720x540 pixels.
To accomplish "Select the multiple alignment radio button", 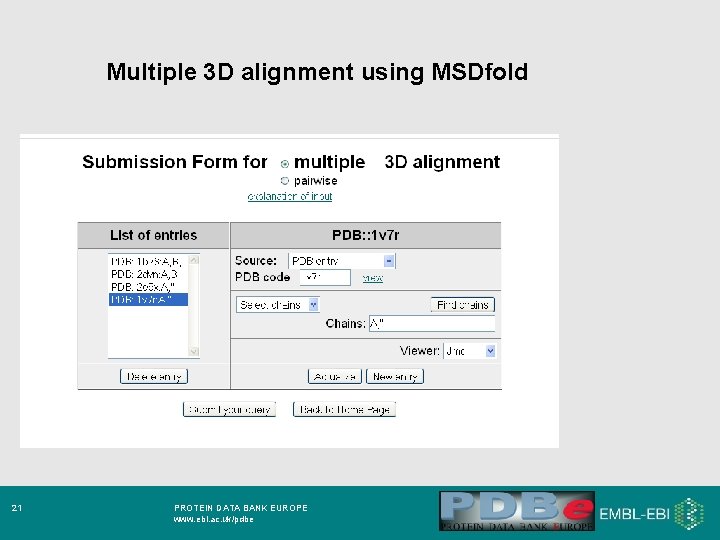I will (x=285, y=163).
